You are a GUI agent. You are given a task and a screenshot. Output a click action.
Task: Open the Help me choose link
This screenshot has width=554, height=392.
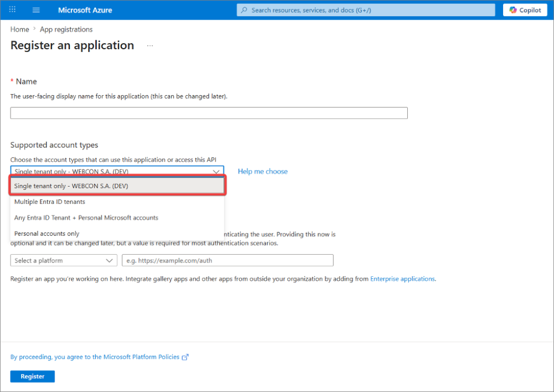pos(263,172)
